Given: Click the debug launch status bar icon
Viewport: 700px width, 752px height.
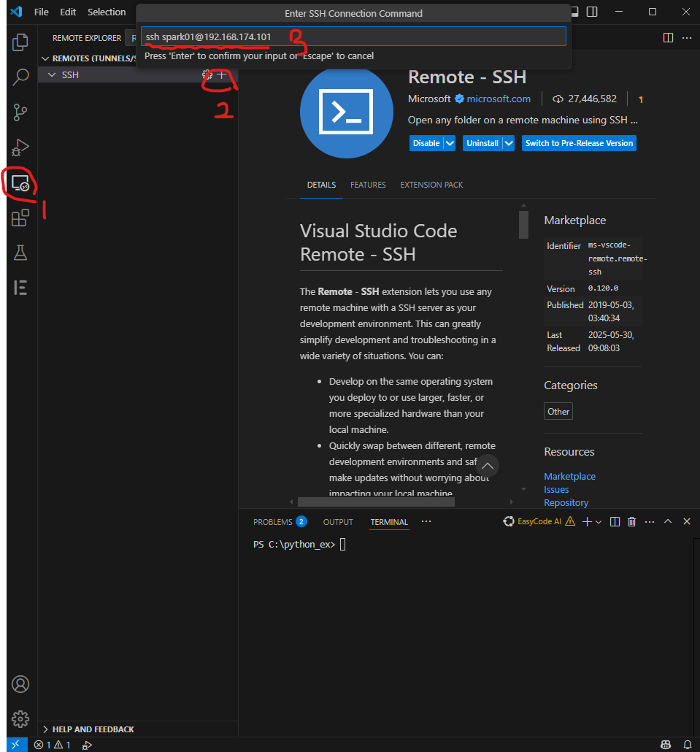Looking at the screenshot, I should click(x=87, y=745).
